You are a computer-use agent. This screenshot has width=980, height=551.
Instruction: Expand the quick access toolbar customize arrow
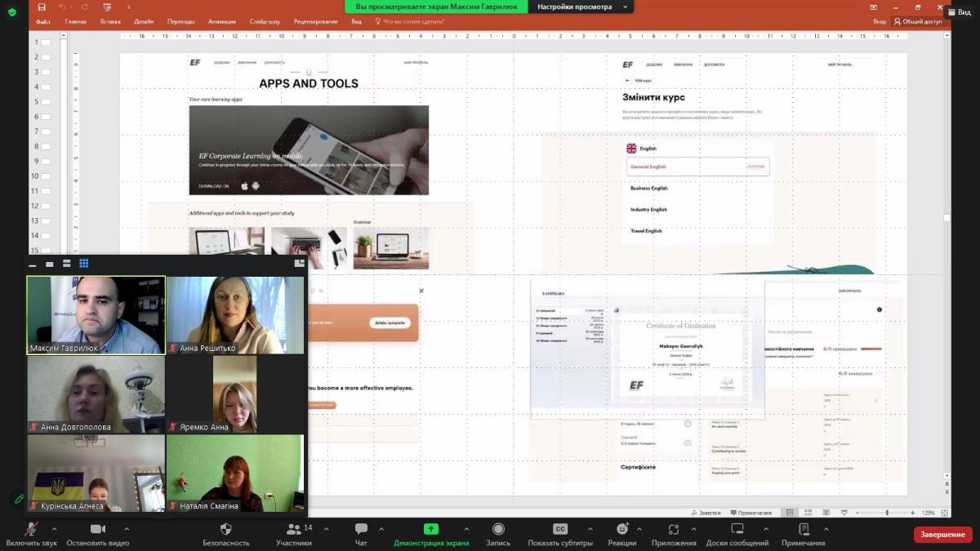(128, 7)
